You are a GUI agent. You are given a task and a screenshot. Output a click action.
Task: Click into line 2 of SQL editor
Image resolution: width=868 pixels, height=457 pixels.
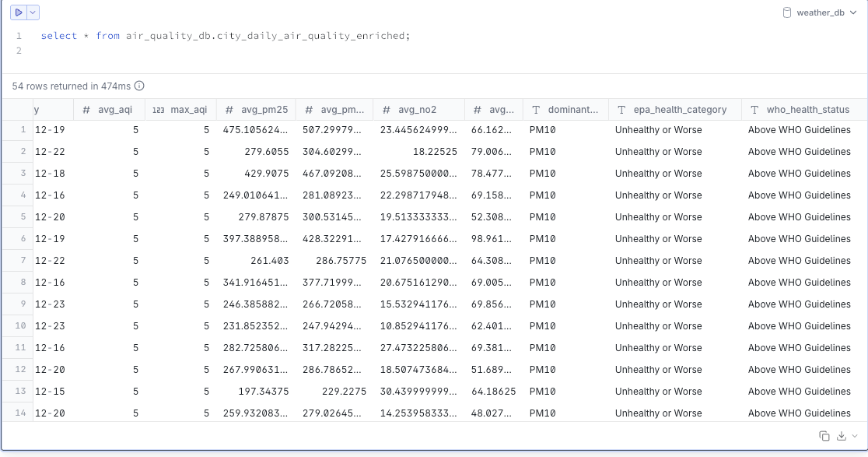click(x=233, y=51)
